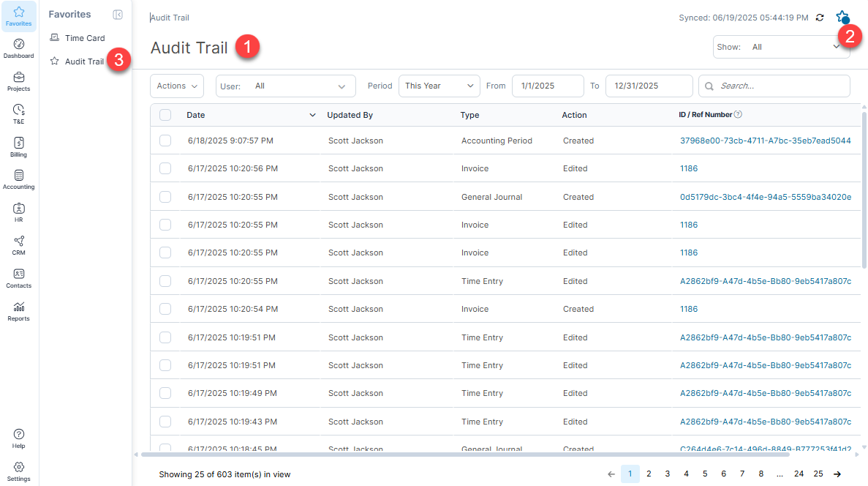The width and height of the screenshot is (868, 486).
Task: Expand the User filter dropdown
Action: pyautogui.click(x=285, y=86)
